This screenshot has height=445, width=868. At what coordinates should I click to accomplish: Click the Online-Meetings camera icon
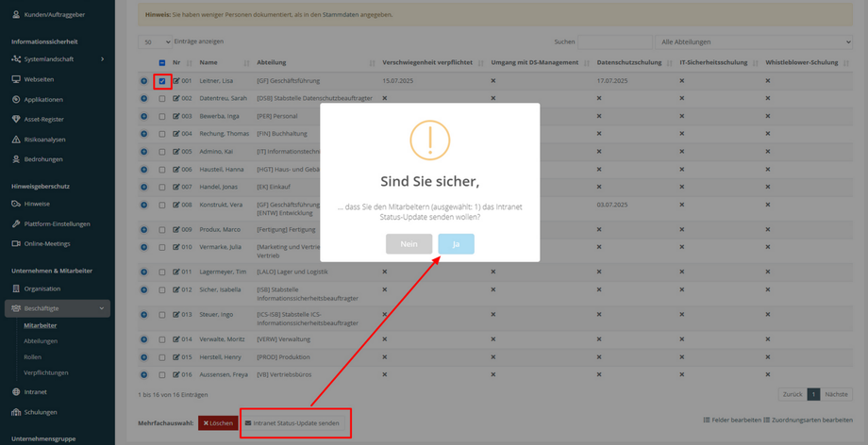[x=16, y=243]
